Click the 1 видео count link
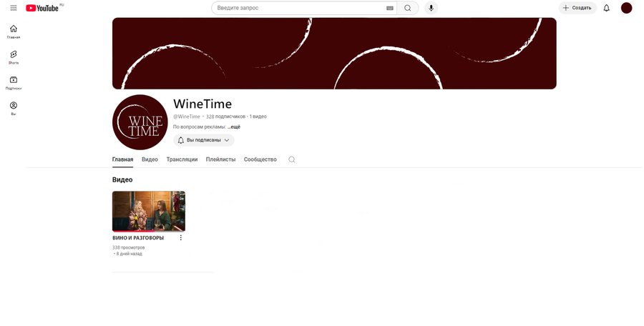The height and width of the screenshot is (326, 644). pos(258,117)
